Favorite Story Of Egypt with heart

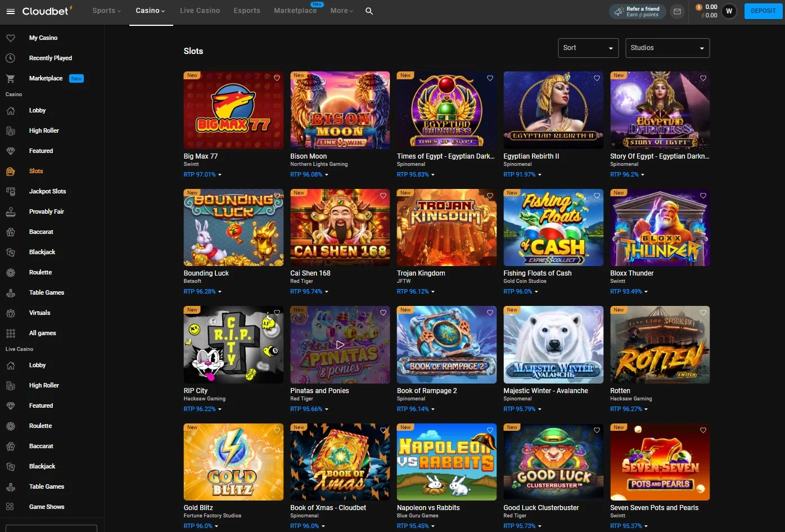pyautogui.click(x=703, y=78)
